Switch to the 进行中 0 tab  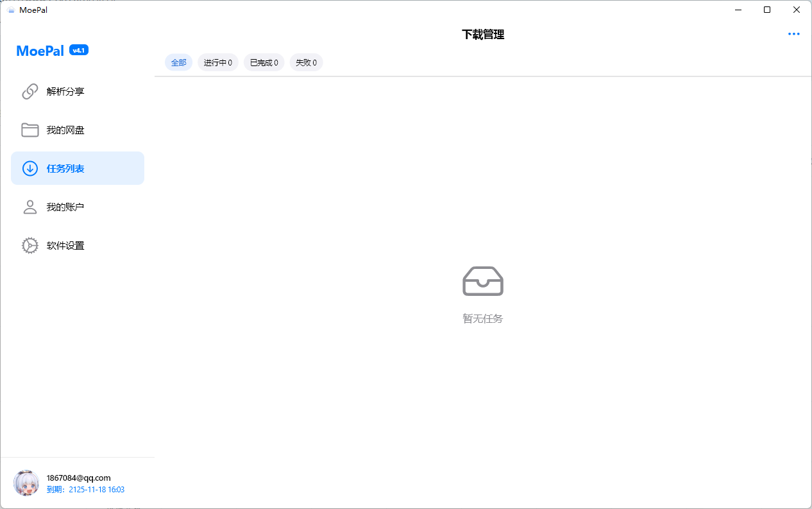click(218, 62)
